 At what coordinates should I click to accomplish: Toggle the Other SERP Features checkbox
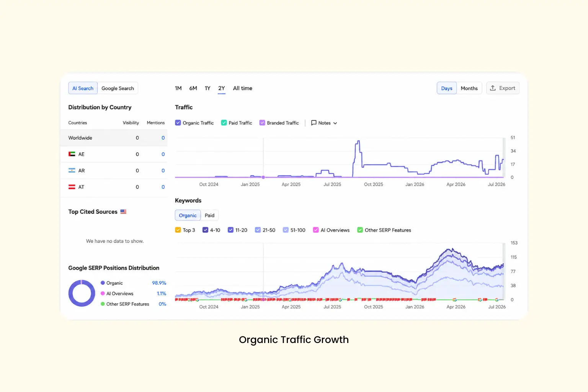pyautogui.click(x=360, y=230)
